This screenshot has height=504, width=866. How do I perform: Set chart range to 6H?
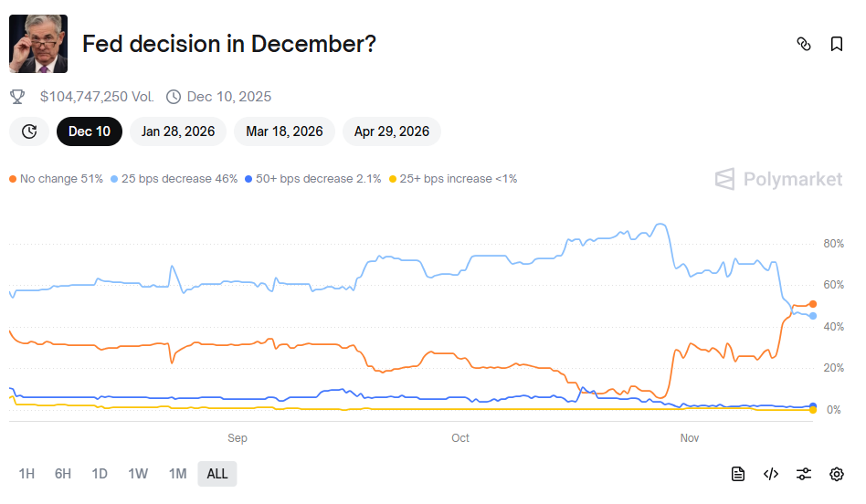coord(63,474)
